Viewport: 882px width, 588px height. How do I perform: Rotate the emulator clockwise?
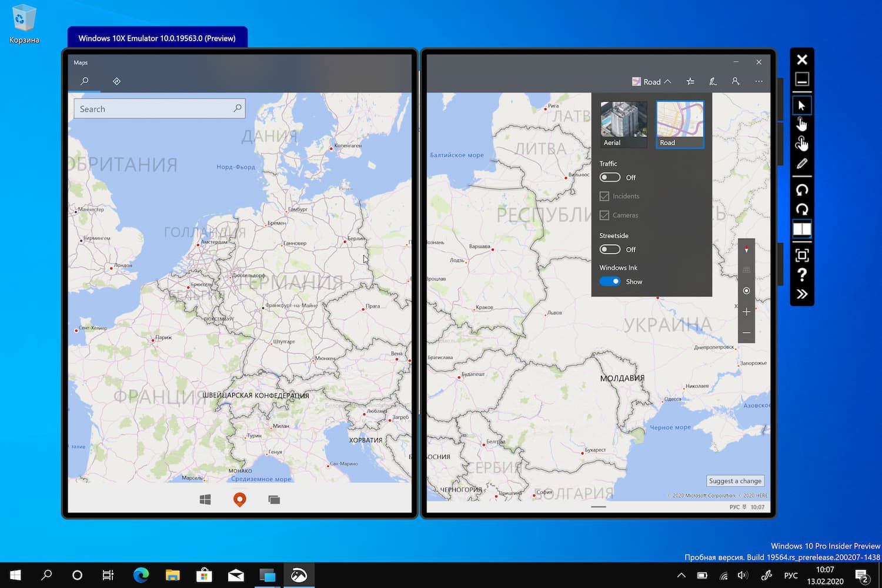802,209
